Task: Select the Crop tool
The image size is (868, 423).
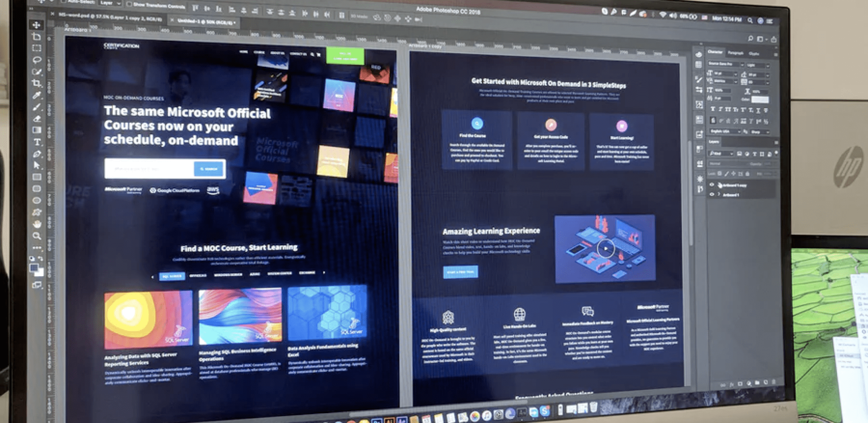Action: 37,83
